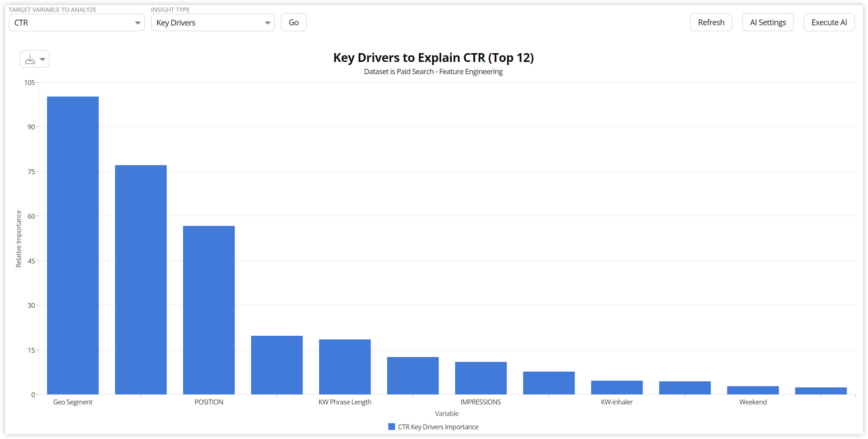Click the subtitle 'Dataset is Paid Search - Feature Engineering'

(x=433, y=72)
